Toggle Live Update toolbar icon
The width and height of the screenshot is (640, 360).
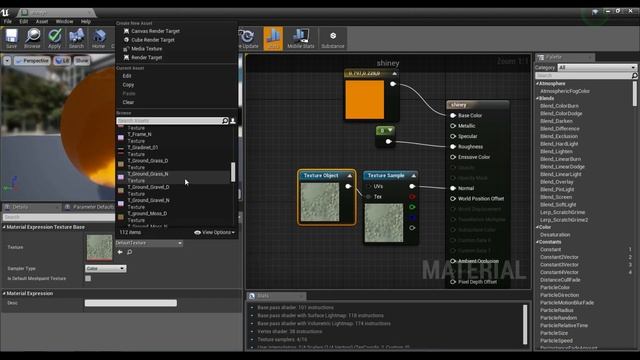click(x=248, y=38)
